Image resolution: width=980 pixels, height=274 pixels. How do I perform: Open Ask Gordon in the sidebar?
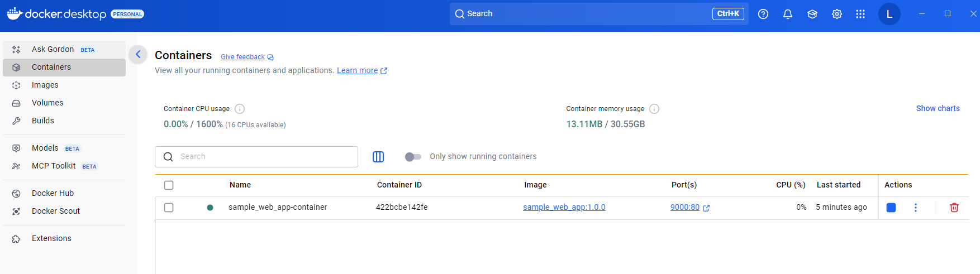64,49
